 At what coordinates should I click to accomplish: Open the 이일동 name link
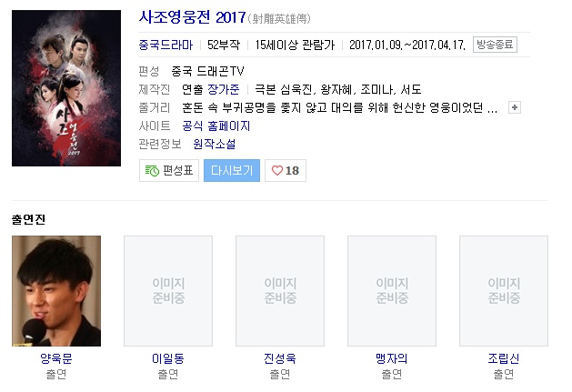(168, 358)
